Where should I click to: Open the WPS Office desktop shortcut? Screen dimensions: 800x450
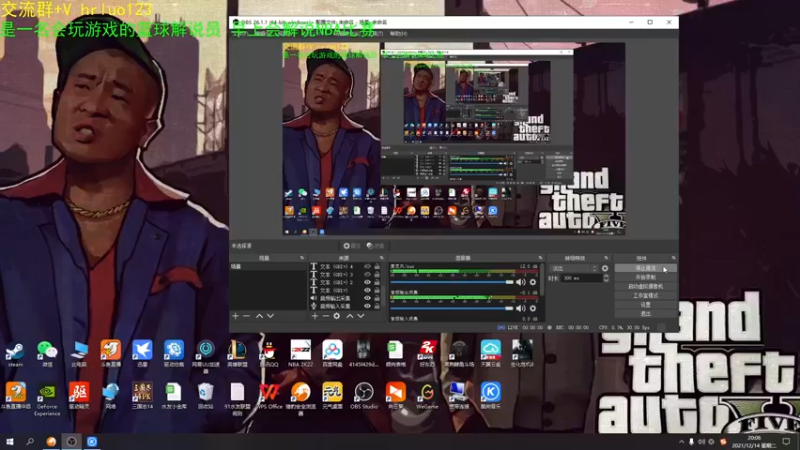(269, 396)
